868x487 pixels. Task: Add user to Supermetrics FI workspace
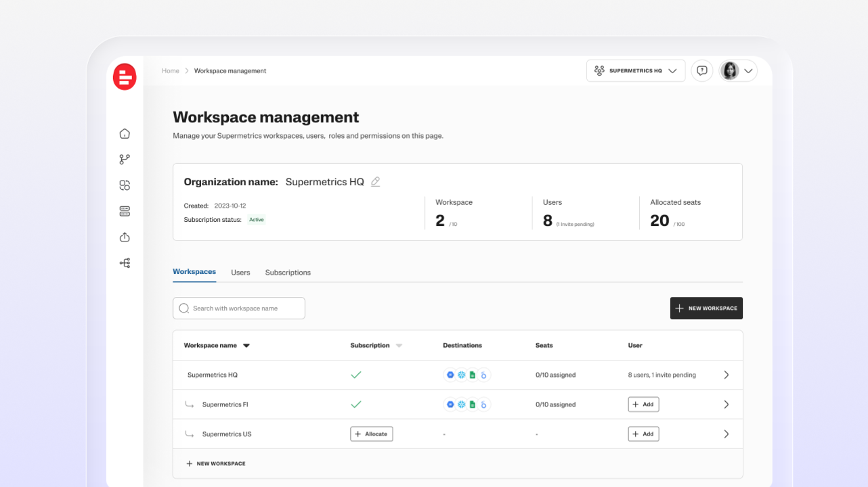point(643,404)
